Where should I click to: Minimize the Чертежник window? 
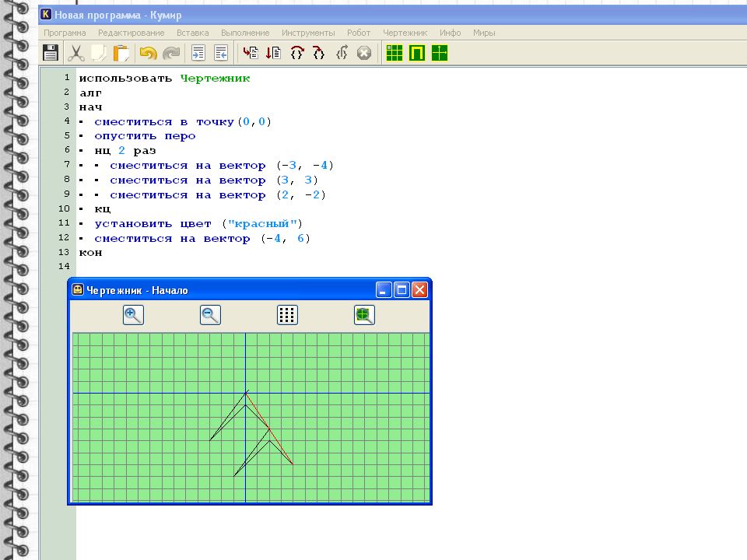(384, 289)
